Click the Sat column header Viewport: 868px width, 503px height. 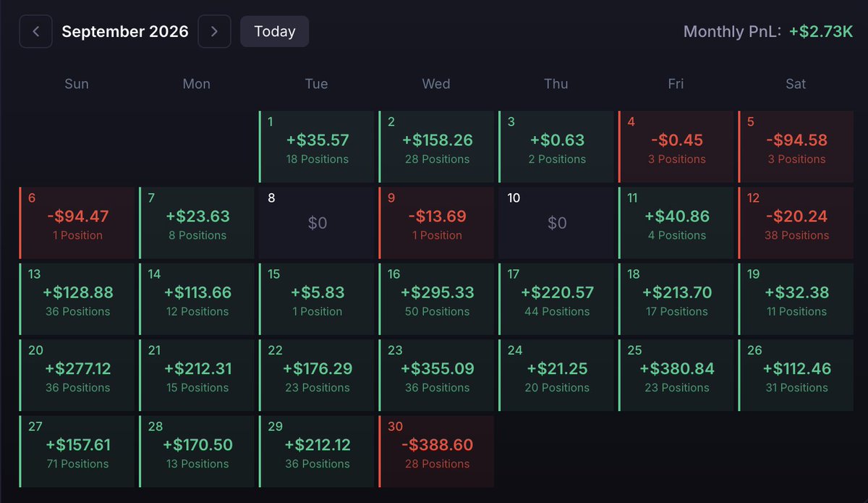[x=796, y=84]
